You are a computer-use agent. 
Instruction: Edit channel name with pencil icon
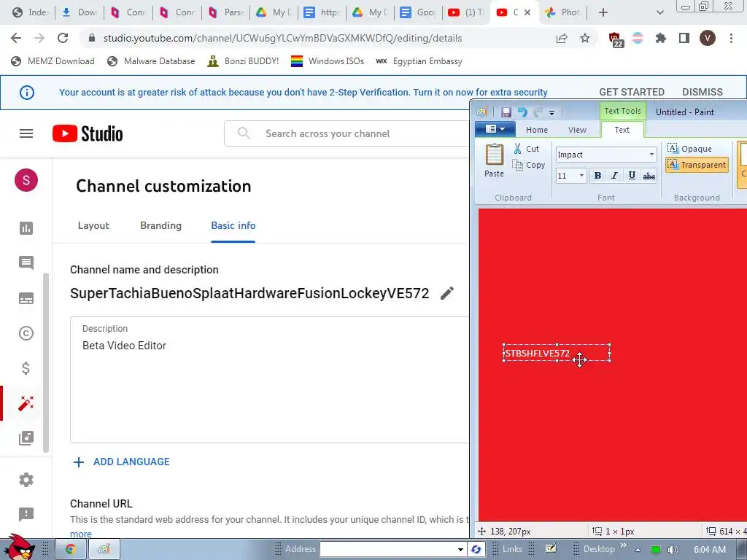[x=447, y=293]
